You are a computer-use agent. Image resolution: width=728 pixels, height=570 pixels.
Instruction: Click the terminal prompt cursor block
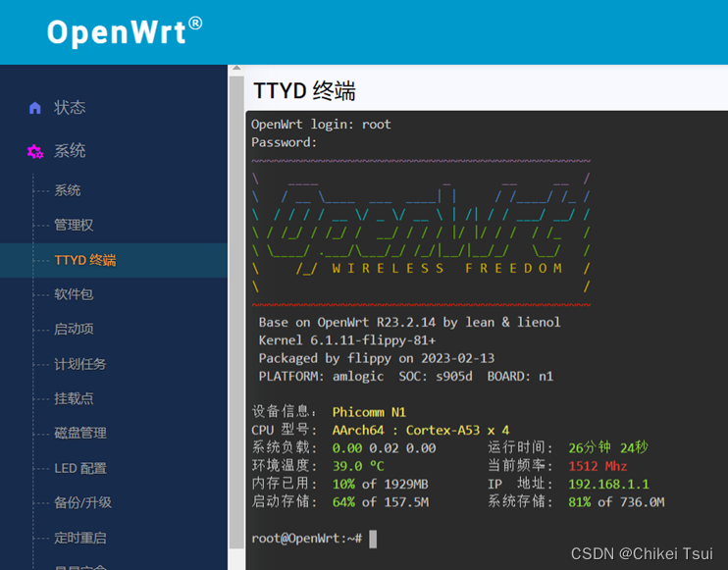pos(373,539)
